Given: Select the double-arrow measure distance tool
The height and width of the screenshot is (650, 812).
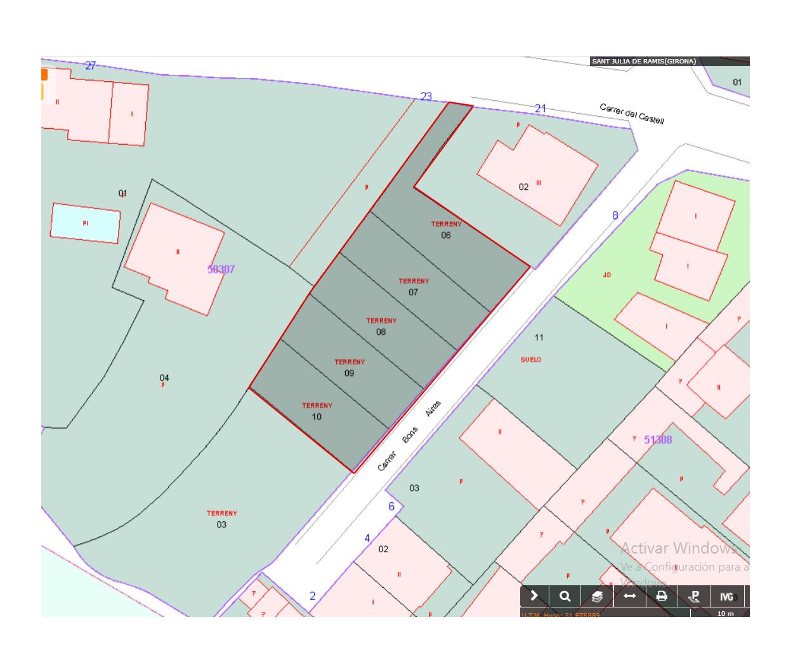Looking at the screenshot, I should pyautogui.click(x=629, y=596).
